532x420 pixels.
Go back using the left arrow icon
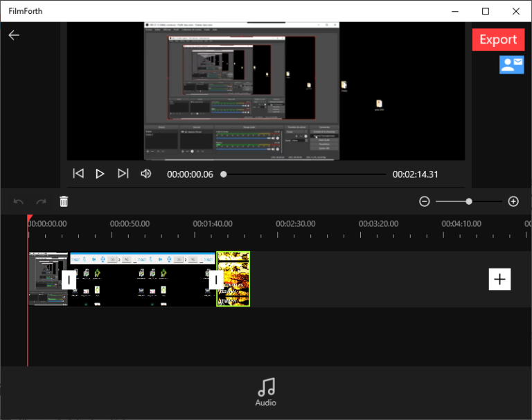pos(14,35)
